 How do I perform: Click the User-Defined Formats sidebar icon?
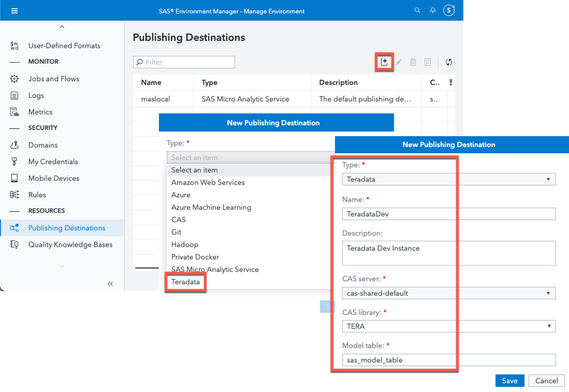[x=14, y=46]
